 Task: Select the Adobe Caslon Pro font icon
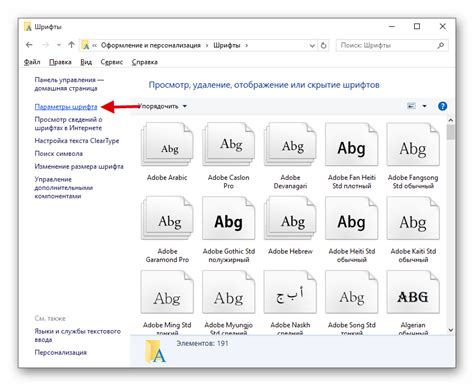(228, 144)
